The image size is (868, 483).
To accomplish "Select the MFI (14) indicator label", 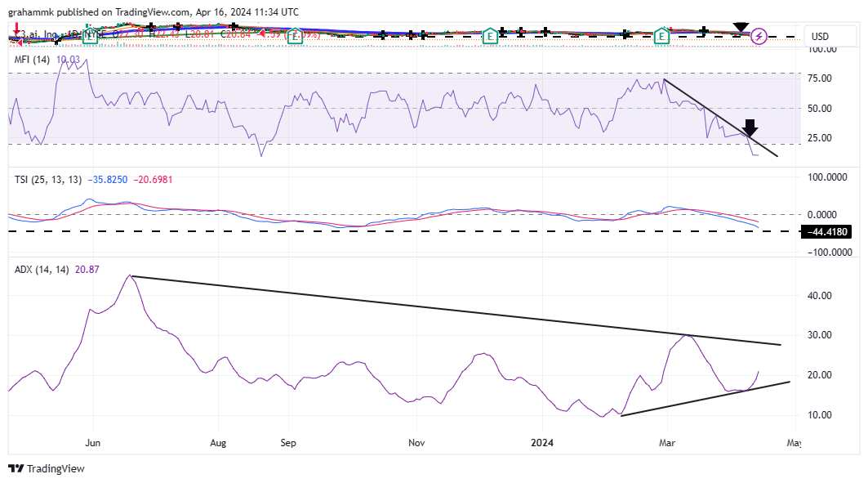I will click(x=32, y=60).
